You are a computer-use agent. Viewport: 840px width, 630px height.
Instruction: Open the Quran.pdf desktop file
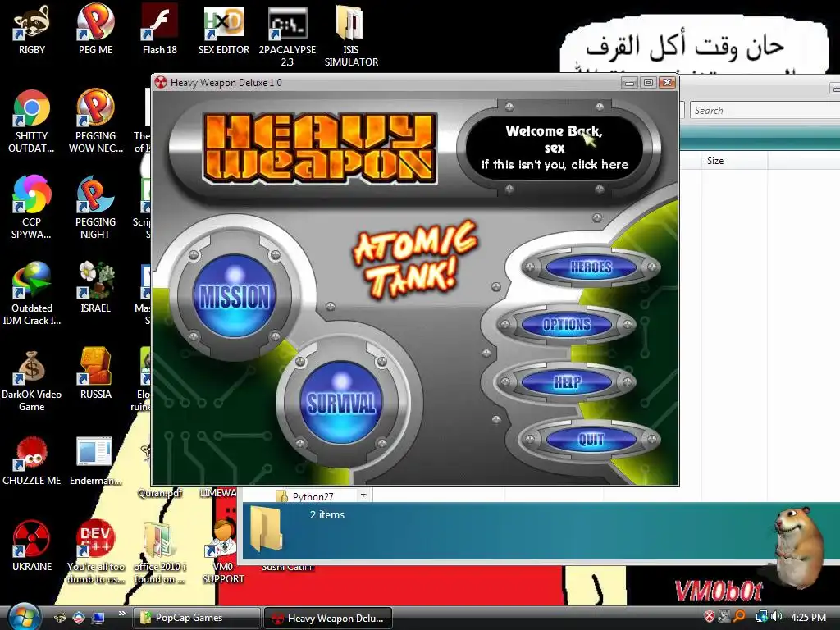160,493
